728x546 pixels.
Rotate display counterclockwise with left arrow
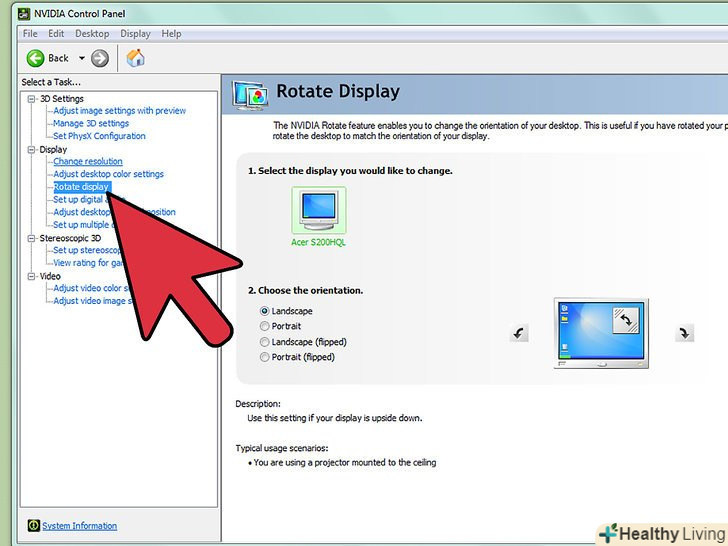(519, 333)
